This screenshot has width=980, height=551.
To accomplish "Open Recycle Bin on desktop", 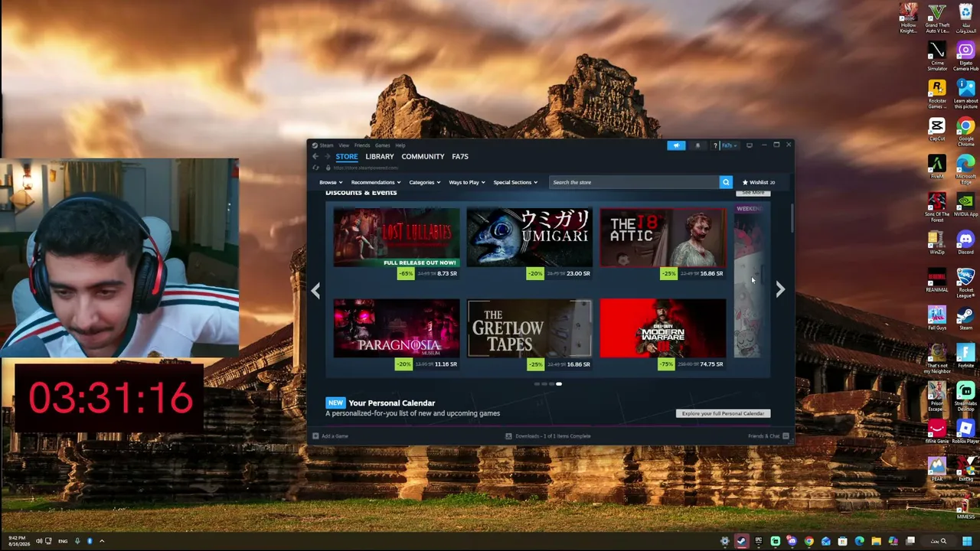I will pos(965,19).
